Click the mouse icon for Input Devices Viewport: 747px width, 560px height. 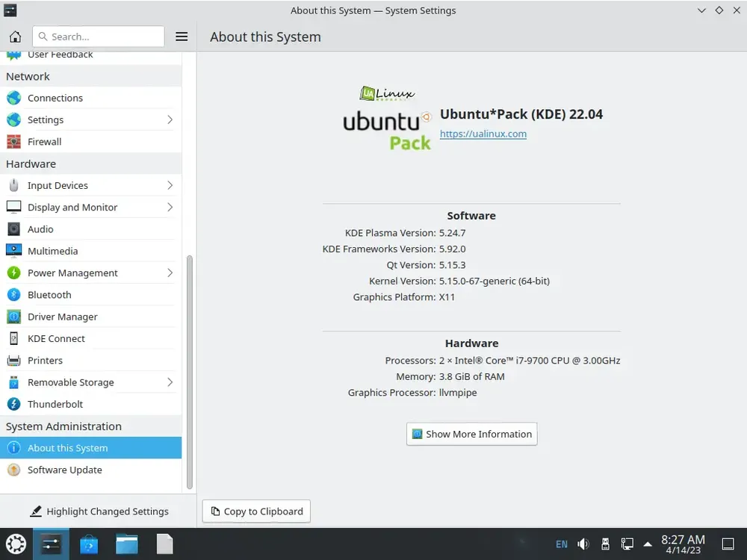coord(13,186)
